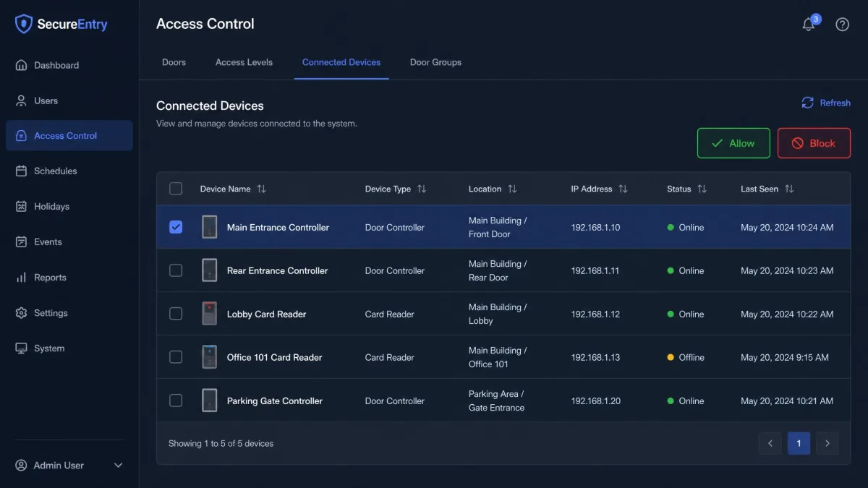Toggle the select-all header checkbox
This screenshot has height=488, width=868.
[x=176, y=189]
